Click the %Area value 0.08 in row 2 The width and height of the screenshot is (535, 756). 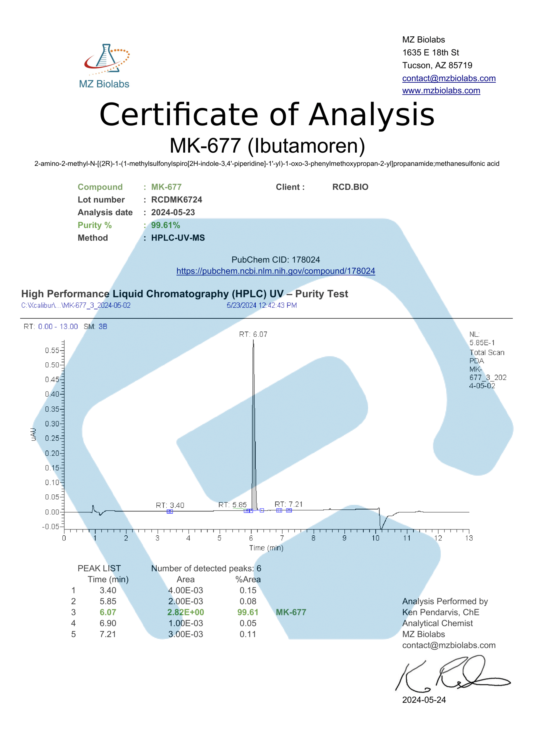[x=248, y=601]
